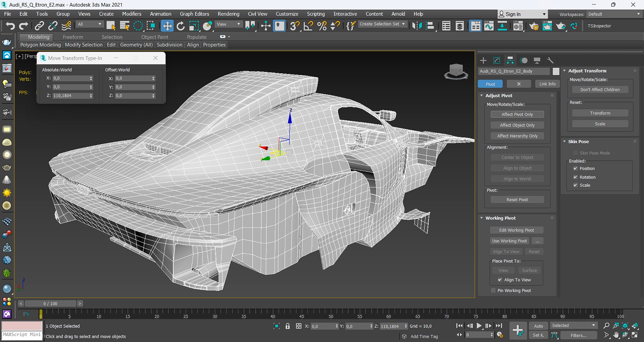Open the Rendering menu
This screenshot has height=342, width=644.
coord(228,14)
